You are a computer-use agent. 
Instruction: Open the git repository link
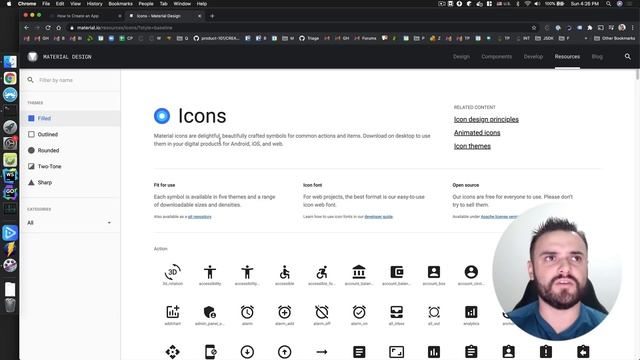click(x=200, y=217)
